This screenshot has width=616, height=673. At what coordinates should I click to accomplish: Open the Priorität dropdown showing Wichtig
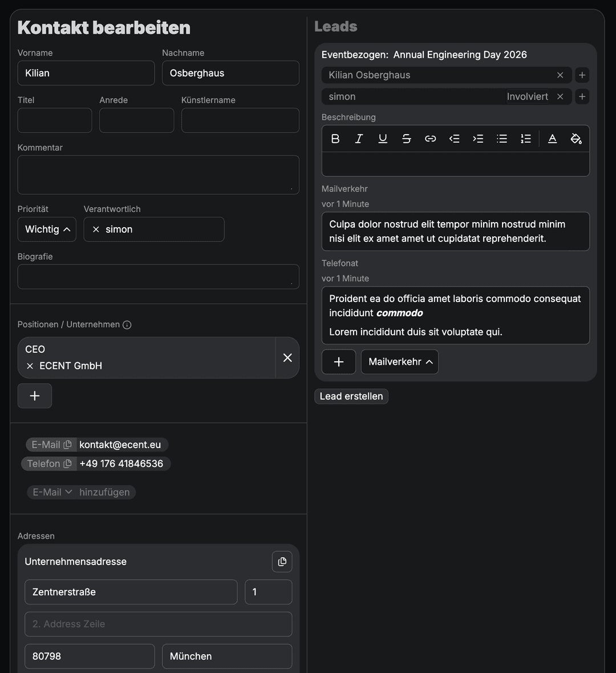click(x=47, y=229)
